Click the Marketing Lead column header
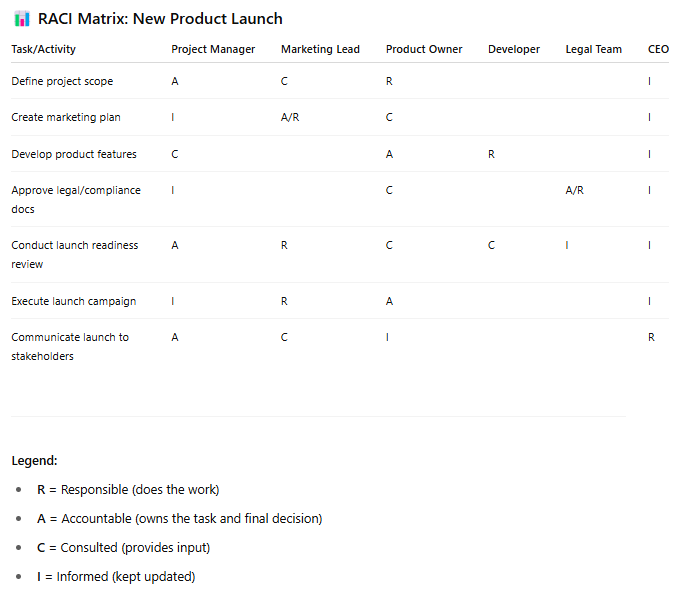This screenshot has height=595, width=697. coord(320,49)
